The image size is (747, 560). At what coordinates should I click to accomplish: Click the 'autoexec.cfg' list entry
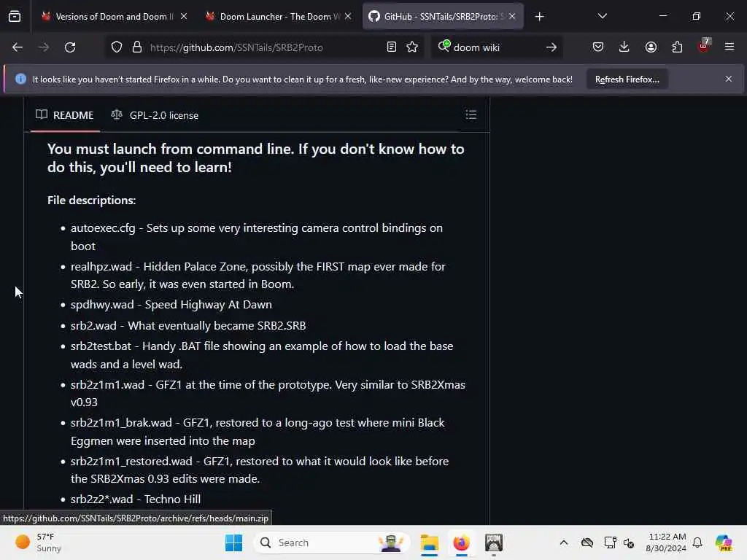256,237
